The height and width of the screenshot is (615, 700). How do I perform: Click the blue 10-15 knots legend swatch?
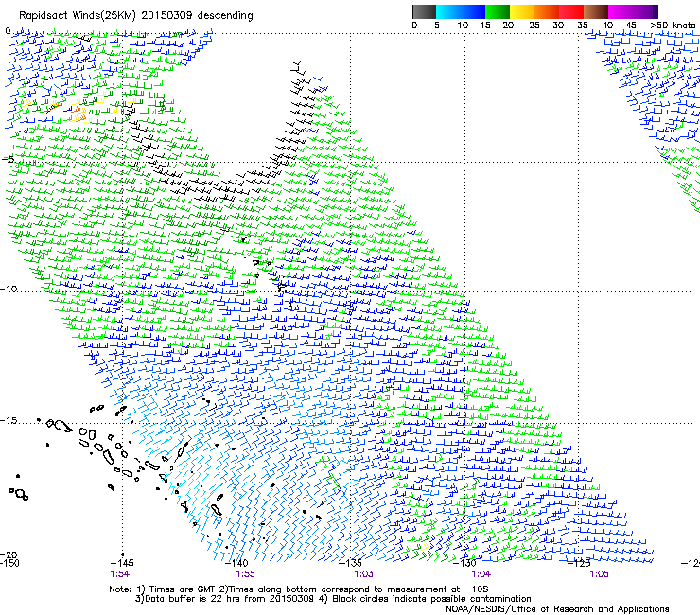(x=473, y=11)
